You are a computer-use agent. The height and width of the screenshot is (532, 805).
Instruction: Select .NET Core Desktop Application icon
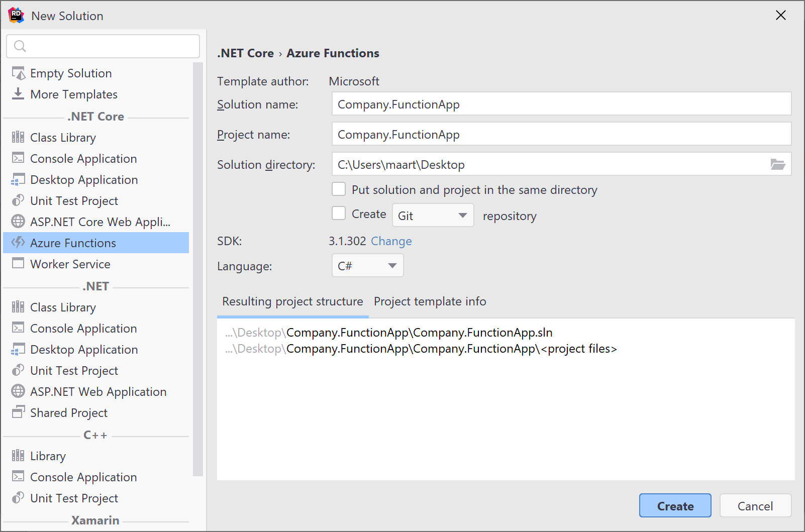tap(18, 179)
